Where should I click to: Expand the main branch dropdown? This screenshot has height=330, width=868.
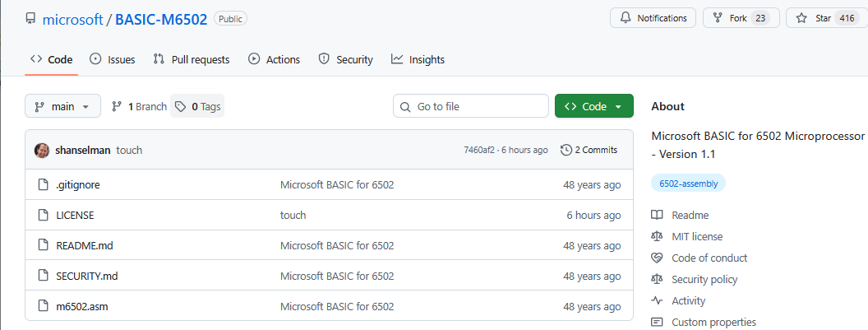(62, 106)
